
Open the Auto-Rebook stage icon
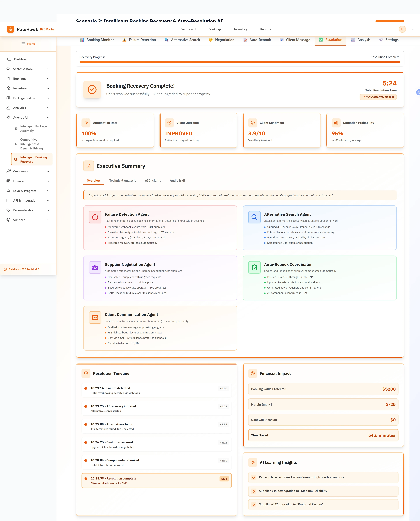point(245,40)
